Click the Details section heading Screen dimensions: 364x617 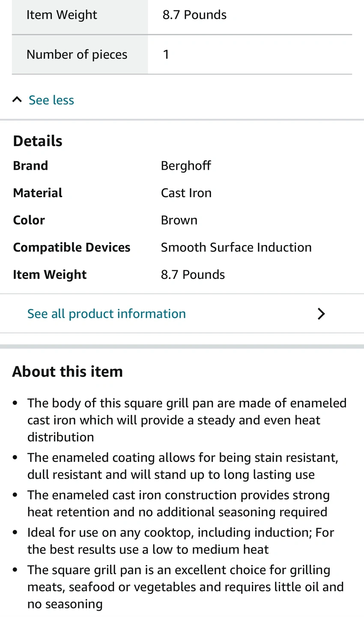pyautogui.click(x=38, y=141)
